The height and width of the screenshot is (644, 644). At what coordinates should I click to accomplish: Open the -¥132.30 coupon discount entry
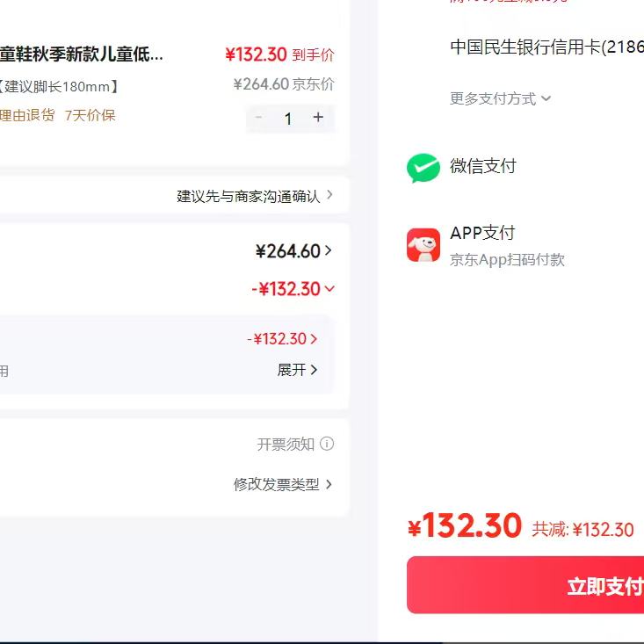click(x=282, y=339)
